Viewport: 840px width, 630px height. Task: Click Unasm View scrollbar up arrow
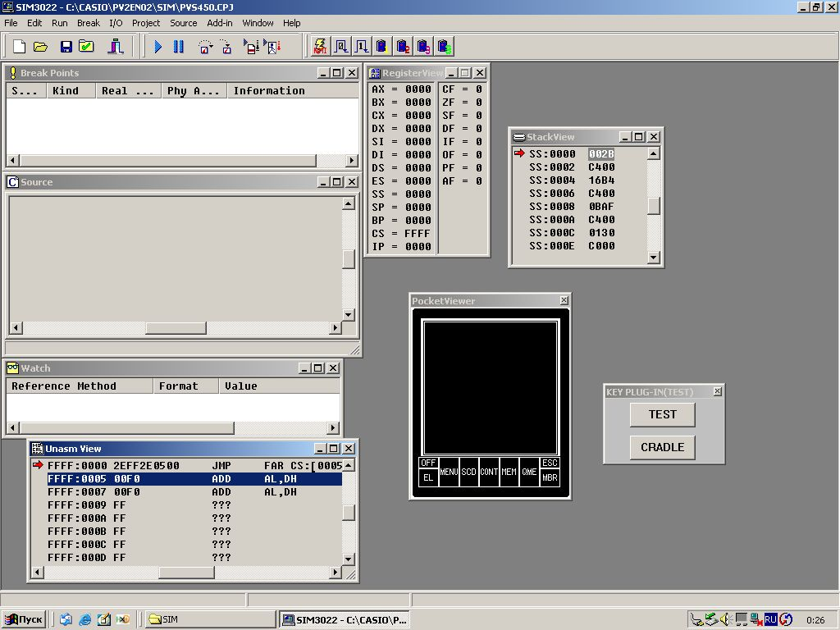[x=349, y=466]
